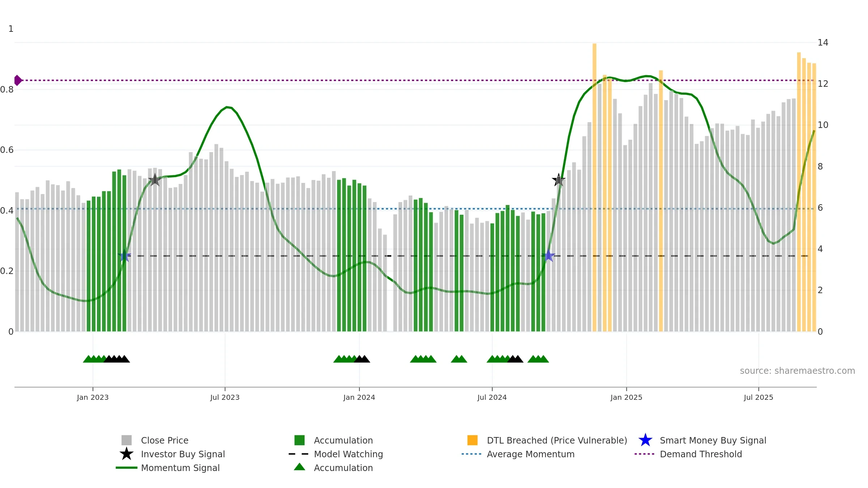Click the Jan 2024 axis label
Viewport: 868px width, 488px height.
point(359,397)
